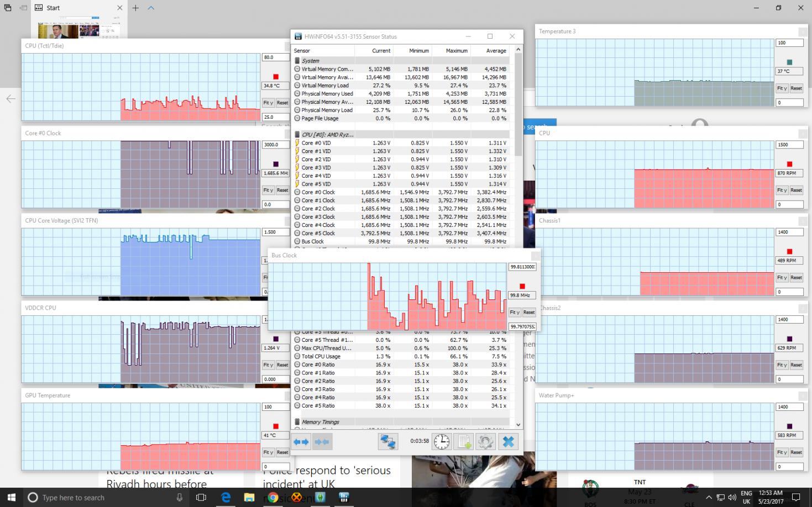
Task: Open Microsoft Edge from the taskbar
Action: coord(226,498)
